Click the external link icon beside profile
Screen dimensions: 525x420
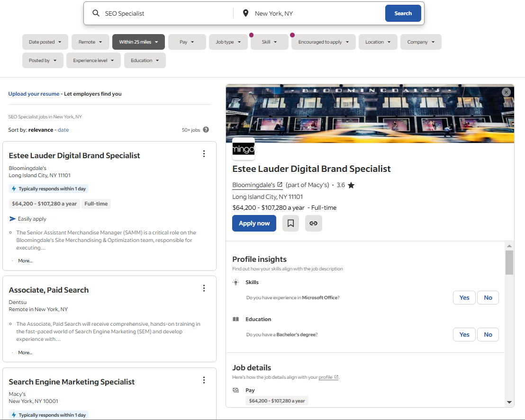pyautogui.click(x=336, y=377)
